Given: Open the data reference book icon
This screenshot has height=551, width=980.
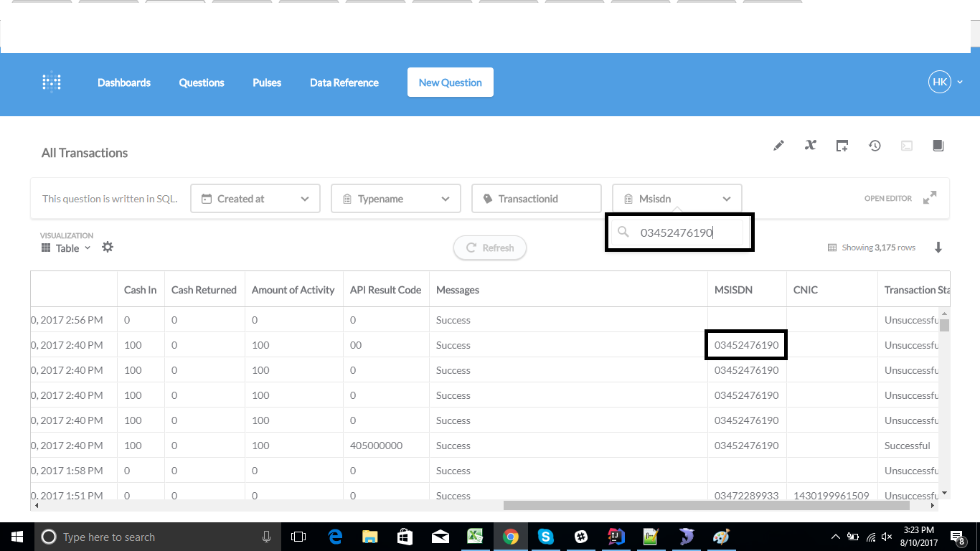Looking at the screenshot, I should (938, 145).
